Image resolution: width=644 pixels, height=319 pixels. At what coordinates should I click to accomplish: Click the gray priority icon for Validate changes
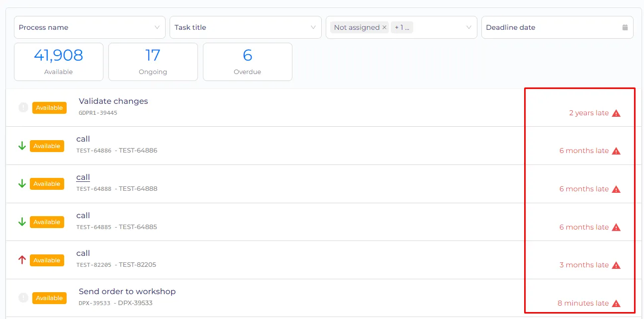click(x=23, y=107)
